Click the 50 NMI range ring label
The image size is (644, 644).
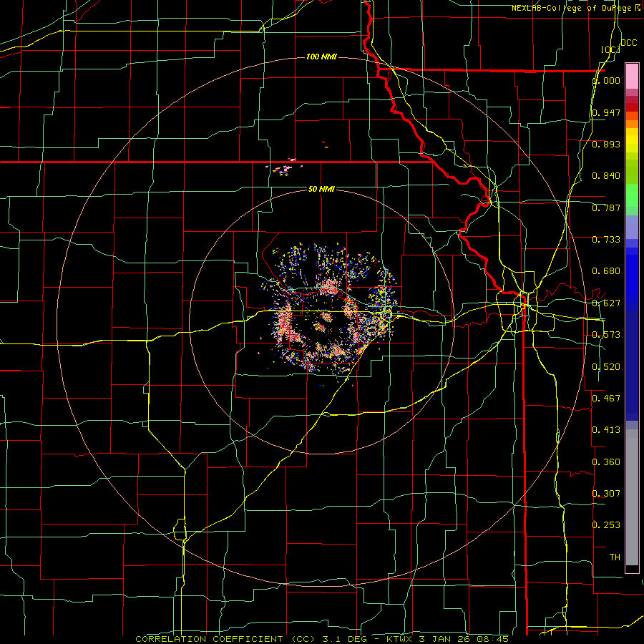(321, 189)
